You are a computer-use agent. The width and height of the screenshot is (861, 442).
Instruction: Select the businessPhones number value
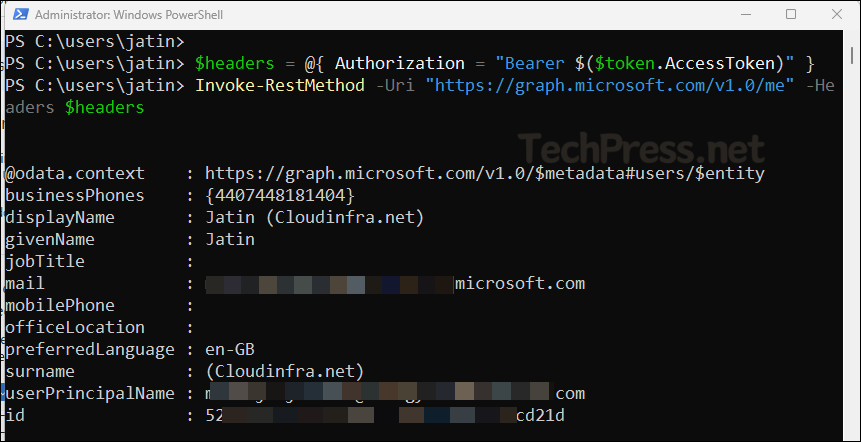point(279,196)
